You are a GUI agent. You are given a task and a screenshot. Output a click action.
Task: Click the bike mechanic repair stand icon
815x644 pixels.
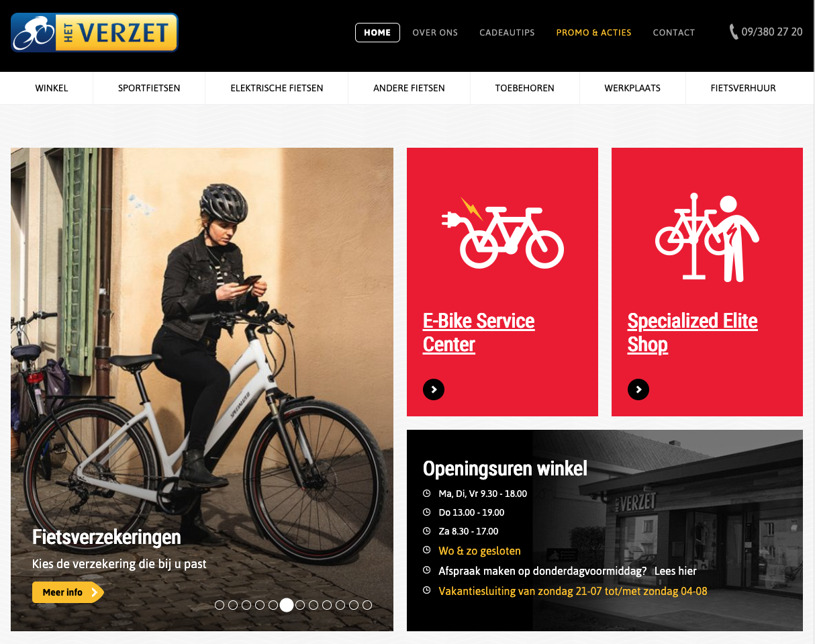[x=707, y=237]
